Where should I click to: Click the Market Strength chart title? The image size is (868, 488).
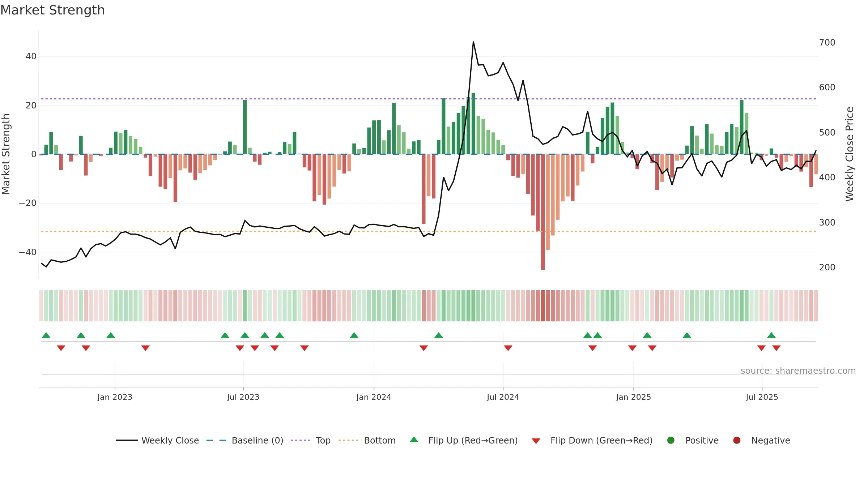pyautogui.click(x=52, y=10)
